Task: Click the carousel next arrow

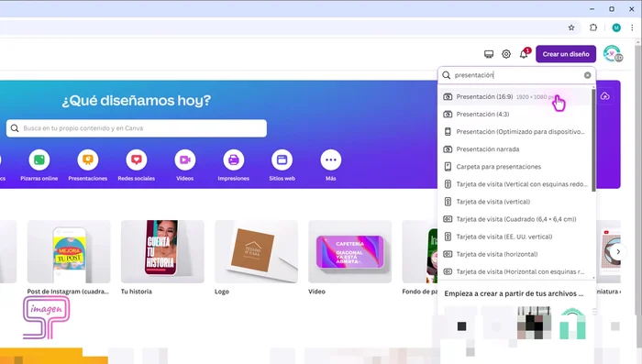Action: 618,252
